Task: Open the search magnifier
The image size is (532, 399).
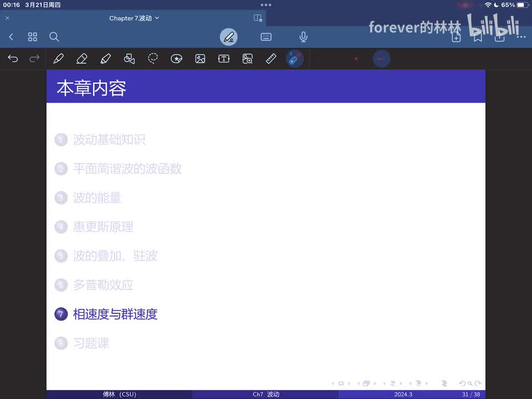Action: click(54, 37)
